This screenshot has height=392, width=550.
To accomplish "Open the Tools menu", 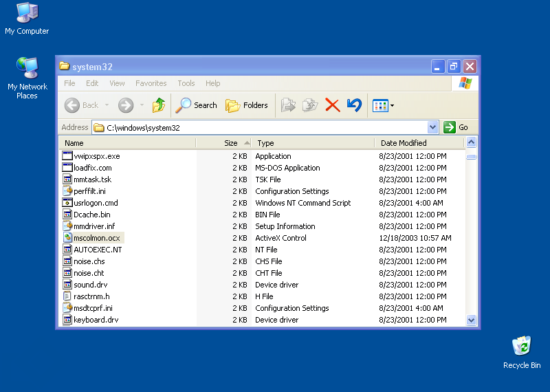I will (186, 83).
